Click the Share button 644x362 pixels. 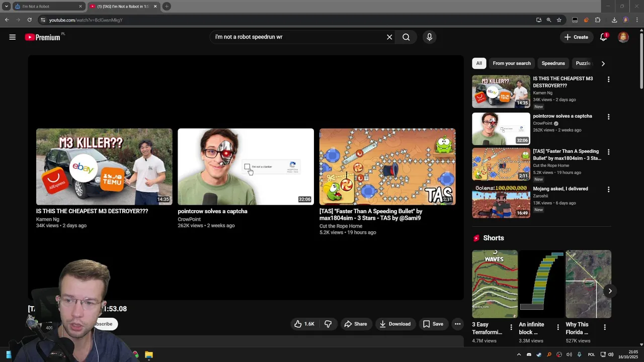tap(355, 324)
